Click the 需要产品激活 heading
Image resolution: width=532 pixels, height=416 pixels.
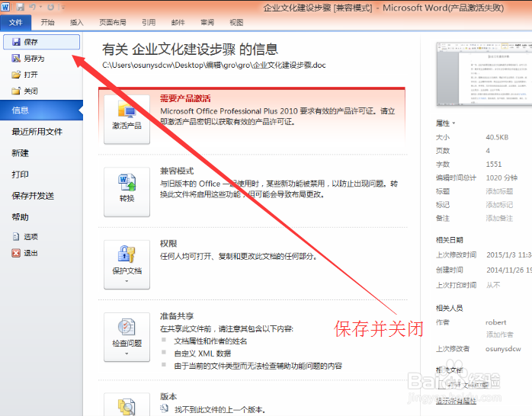coord(185,98)
